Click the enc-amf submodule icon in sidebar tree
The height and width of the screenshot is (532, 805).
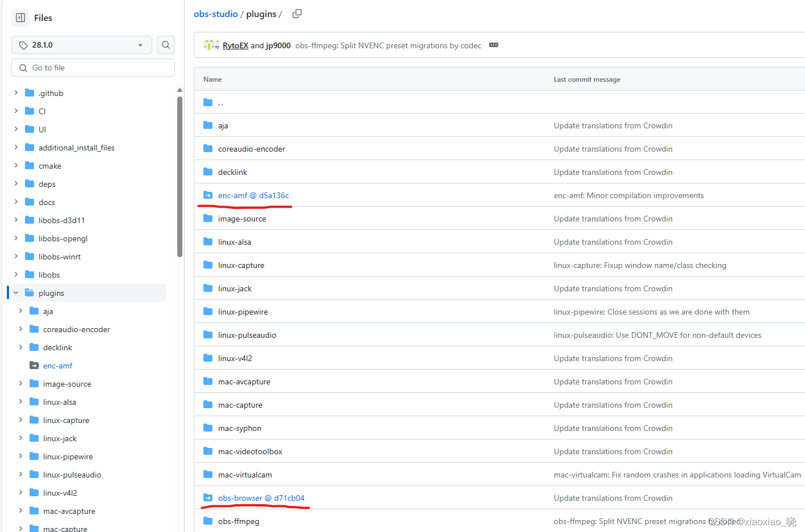click(x=34, y=365)
